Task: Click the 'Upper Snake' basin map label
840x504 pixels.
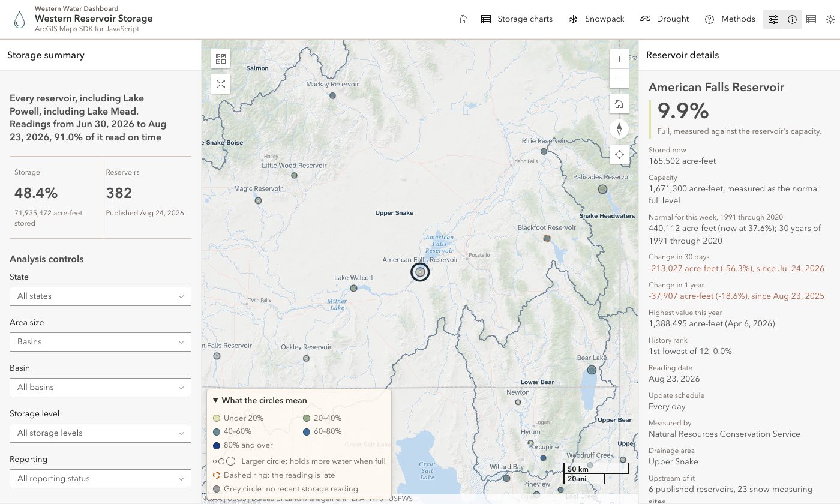Action: [394, 213]
